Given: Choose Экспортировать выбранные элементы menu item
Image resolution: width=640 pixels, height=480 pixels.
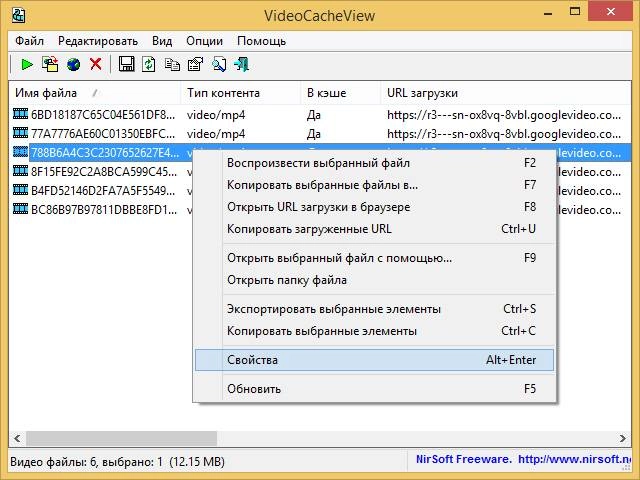Looking at the screenshot, I should tap(374, 309).
